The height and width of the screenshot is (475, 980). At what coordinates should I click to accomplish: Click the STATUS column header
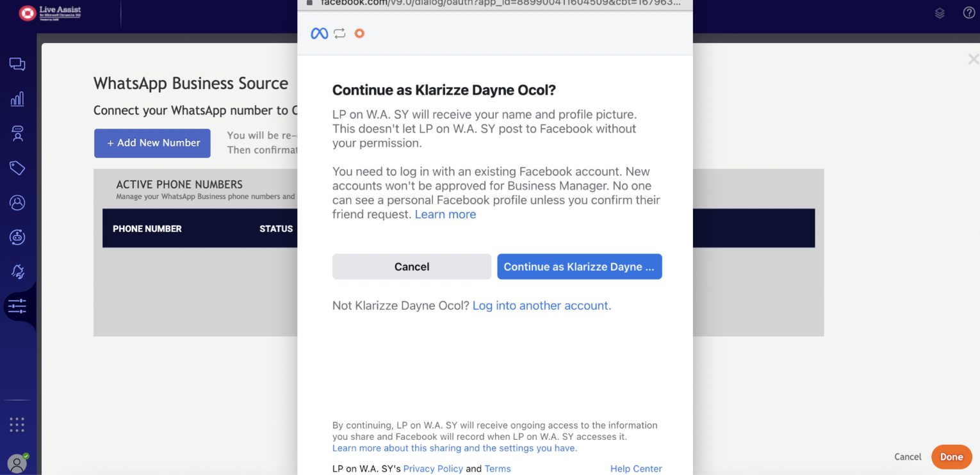pos(276,229)
